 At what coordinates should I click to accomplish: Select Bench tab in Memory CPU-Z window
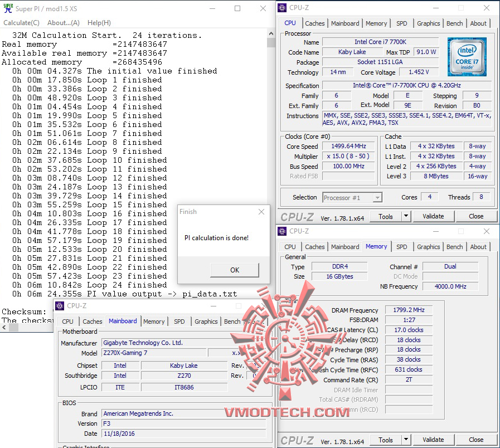pyautogui.click(x=454, y=247)
